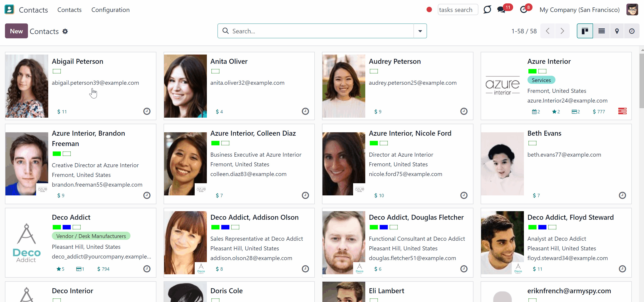Open the circular chat icon in navbar

tap(487, 10)
